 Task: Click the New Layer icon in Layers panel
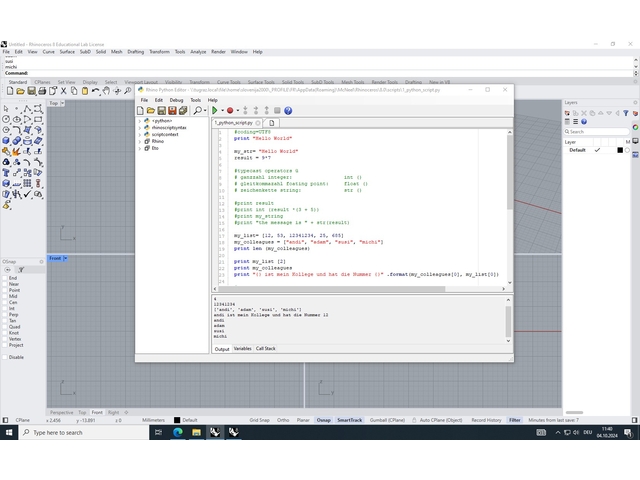coord(567,113)
